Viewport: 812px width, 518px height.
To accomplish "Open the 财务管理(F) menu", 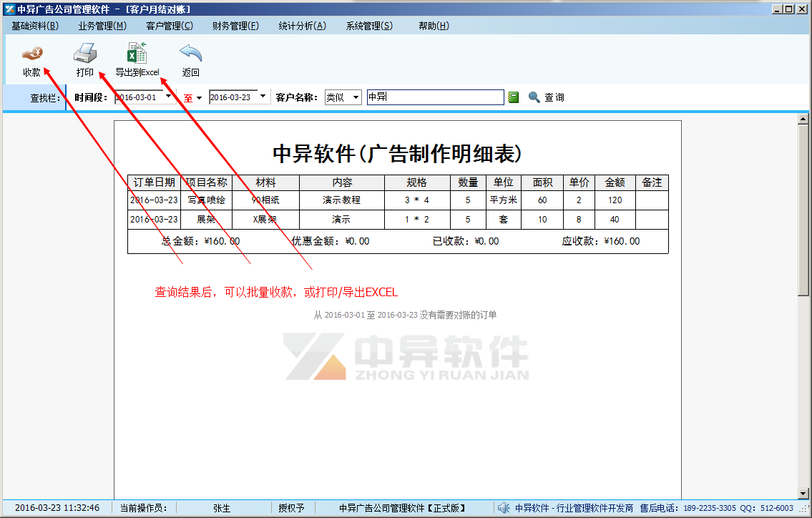I will click(235, 25).
